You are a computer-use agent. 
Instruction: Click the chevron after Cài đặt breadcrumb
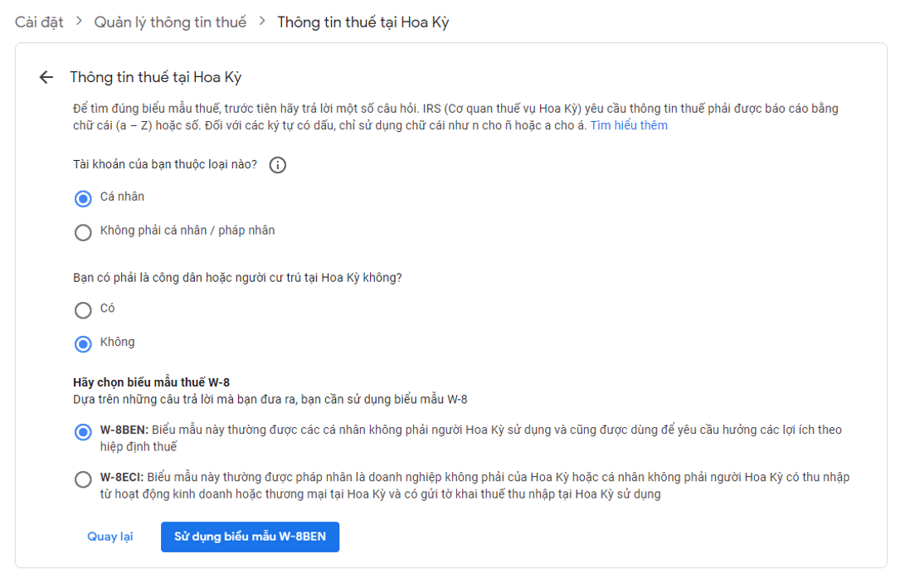pos(79,22)
